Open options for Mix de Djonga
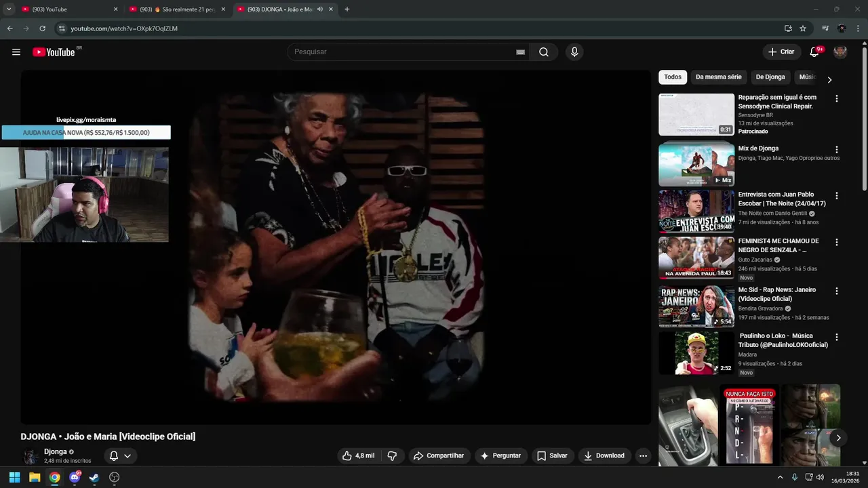The width and height of the screenshot is (868, 488). [x=836, y=149]
